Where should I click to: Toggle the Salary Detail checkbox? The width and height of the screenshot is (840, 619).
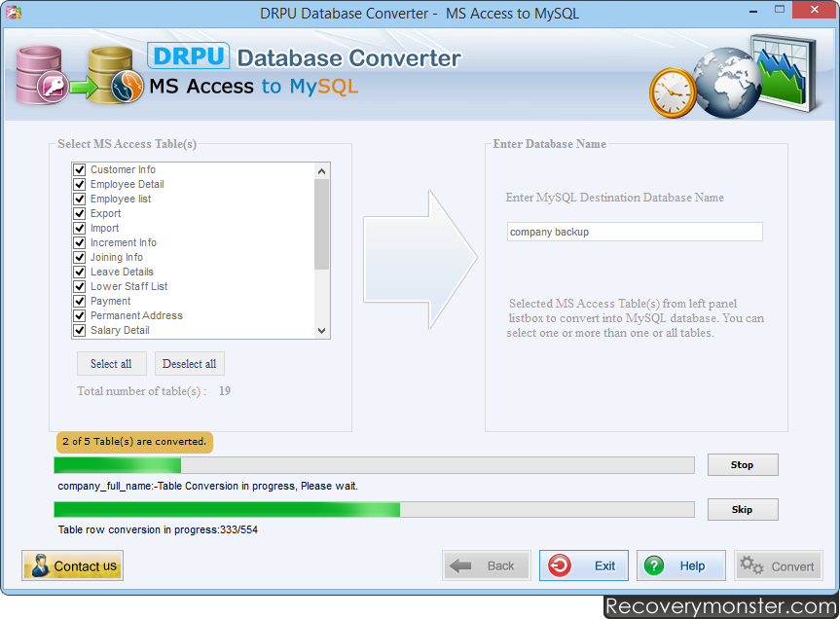click(79, 330)
